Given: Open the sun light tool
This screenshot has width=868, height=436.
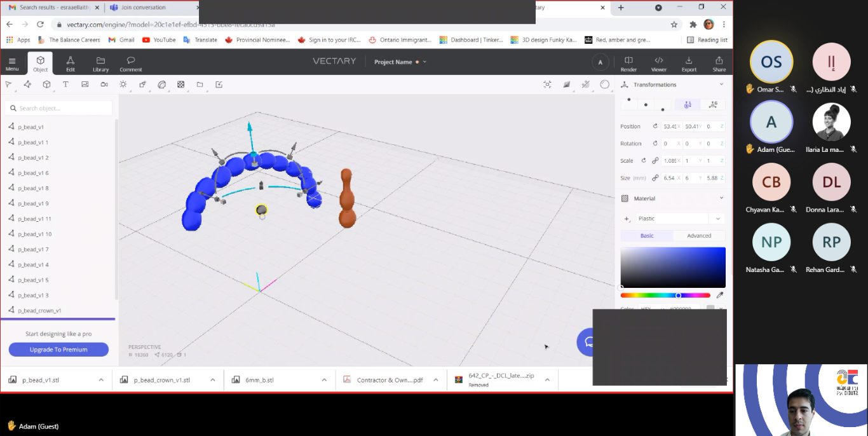Looking at the screenshot, I should (123, 84).
